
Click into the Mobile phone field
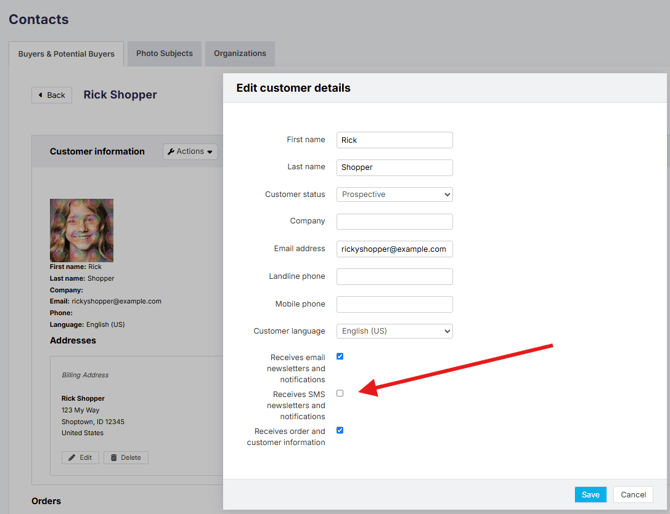click(394, 304)
